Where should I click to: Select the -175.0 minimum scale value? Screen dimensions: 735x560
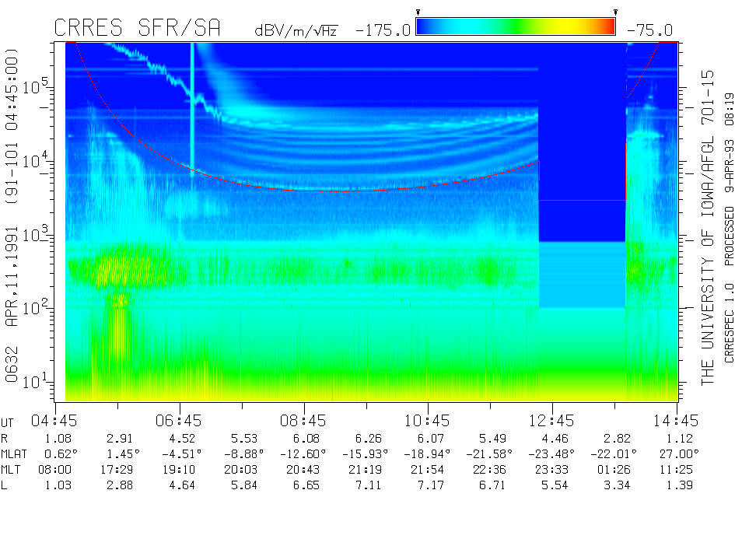383,30
